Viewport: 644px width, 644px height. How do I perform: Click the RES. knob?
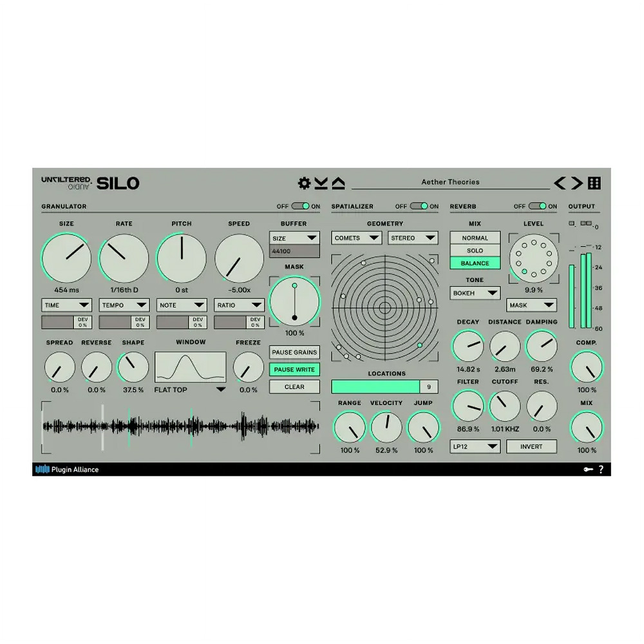pyautogui.click(x=542, y=406)
